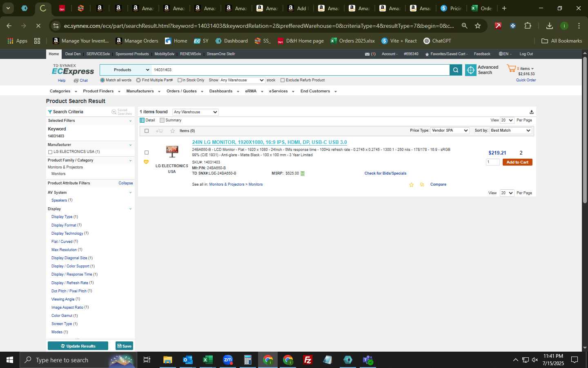The width and height of the screenshot is (588, 368).
Task: Tick the checkbox beside the LG monitor product
Action: 147,153
